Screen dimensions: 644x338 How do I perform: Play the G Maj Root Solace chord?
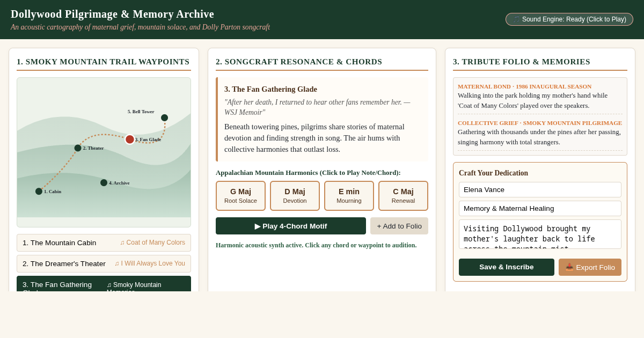(240, 196)
